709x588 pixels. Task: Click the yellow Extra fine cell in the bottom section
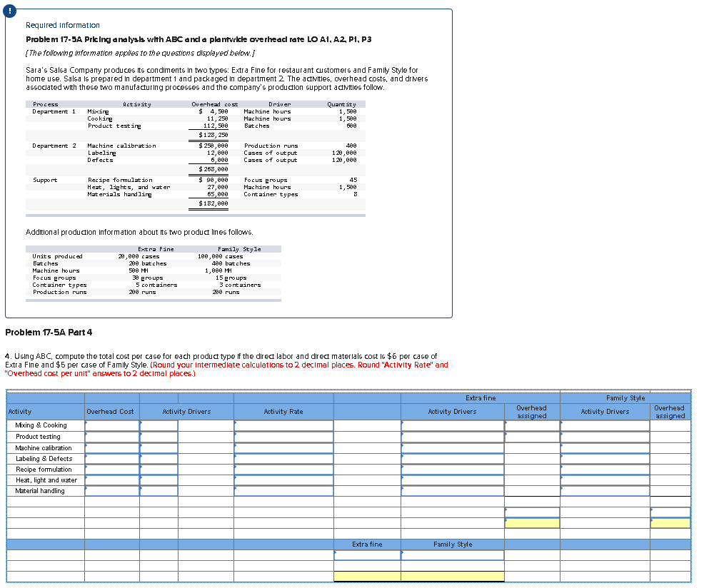(367, 576)
